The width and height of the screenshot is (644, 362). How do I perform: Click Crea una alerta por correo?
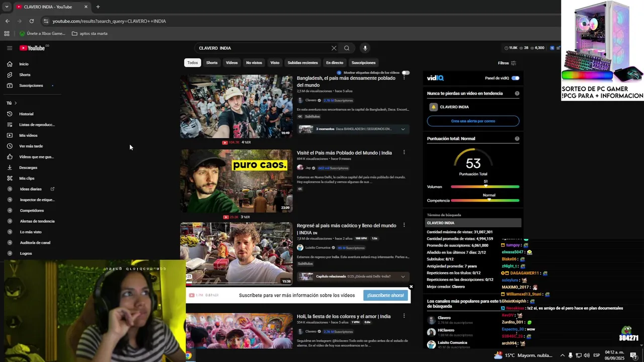(473, 121)
